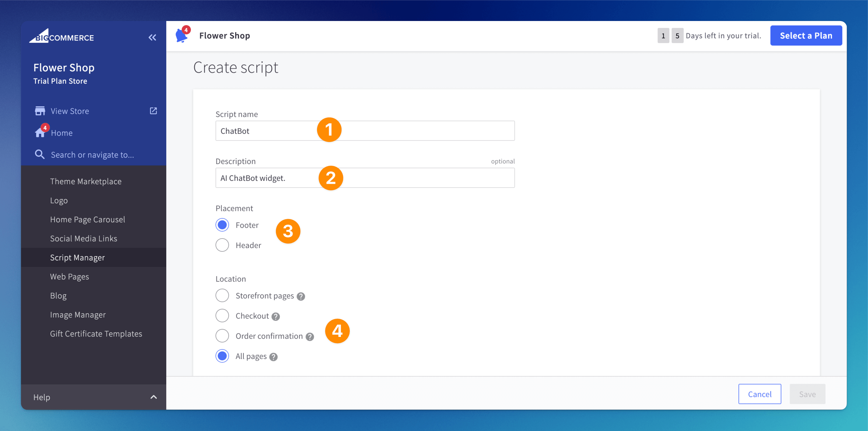Click help icon next to Order confirmation
Screen dimensions: 868x431
[310, 337]
